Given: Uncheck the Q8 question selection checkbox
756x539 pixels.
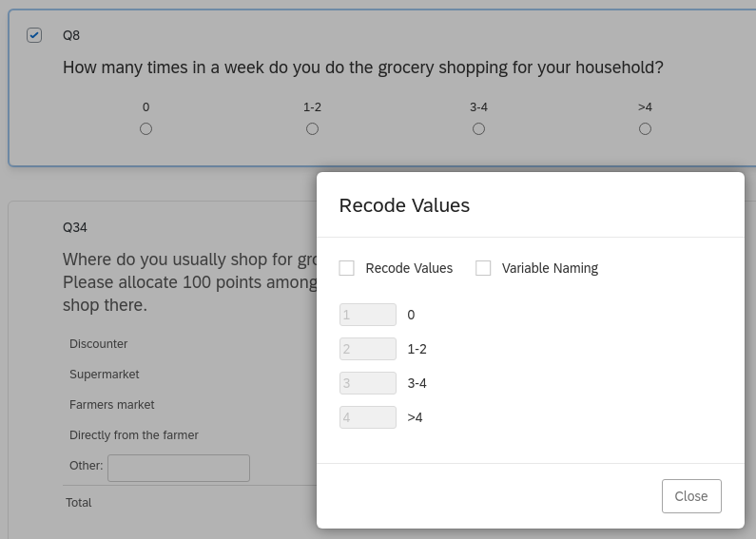Looking at the screenshot, I should (x=34, y=35).
